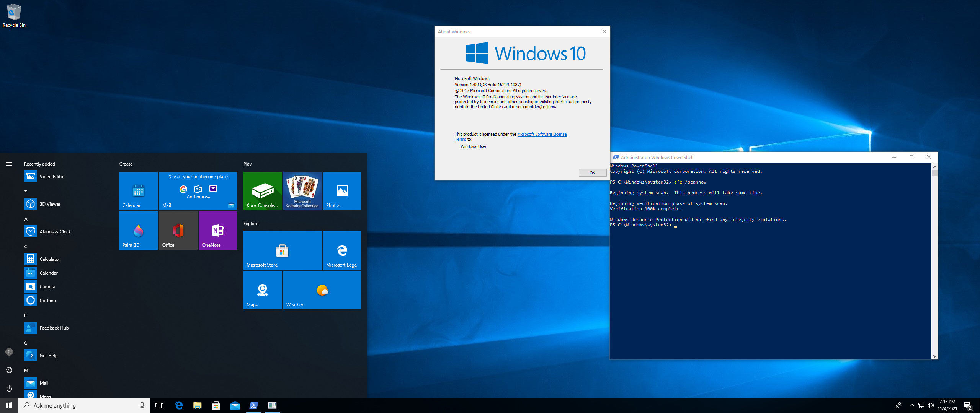Maximize the PowerShell window

pos(911,157)
